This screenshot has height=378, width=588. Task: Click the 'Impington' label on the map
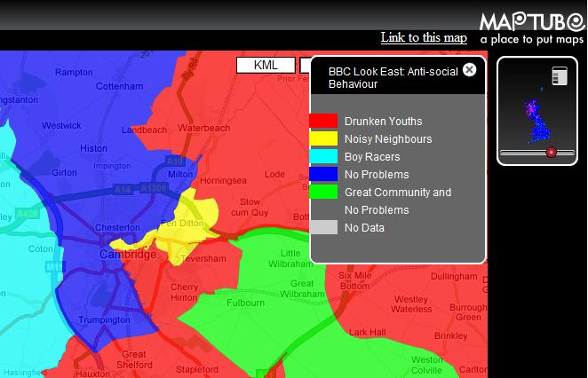[x=112, y=166]
